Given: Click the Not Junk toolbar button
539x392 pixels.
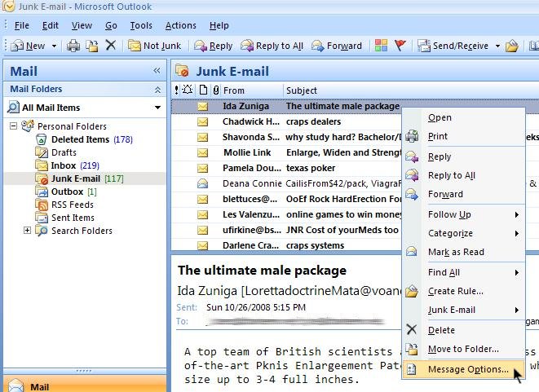Looking at the screenshot, I should click(154, 46).
